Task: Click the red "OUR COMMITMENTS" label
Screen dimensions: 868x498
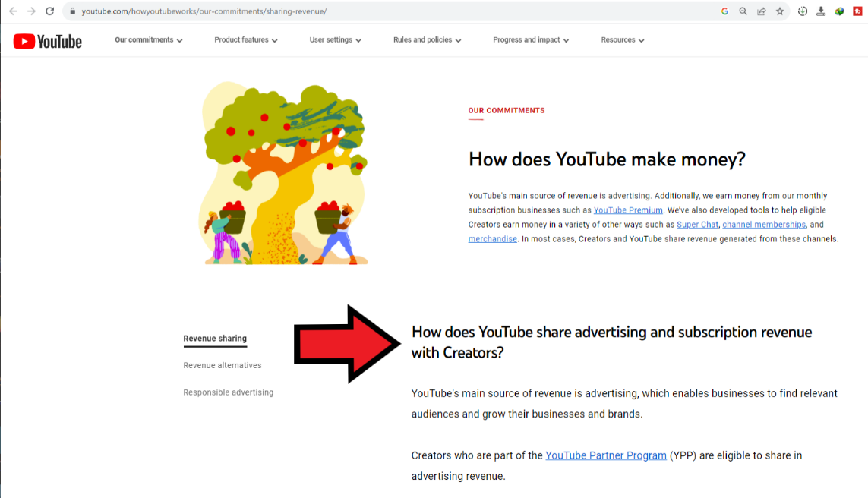Action: [x=507, y=111]
